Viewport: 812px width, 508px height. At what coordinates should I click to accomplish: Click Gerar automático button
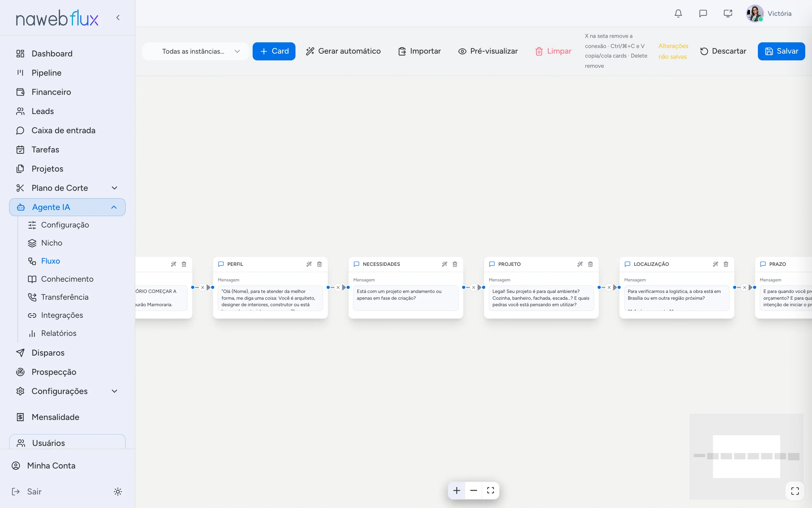(x=343, y=51)
